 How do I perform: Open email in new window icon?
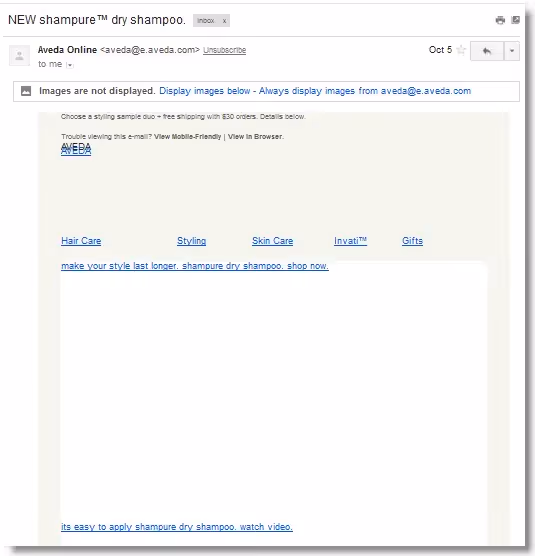516,20
